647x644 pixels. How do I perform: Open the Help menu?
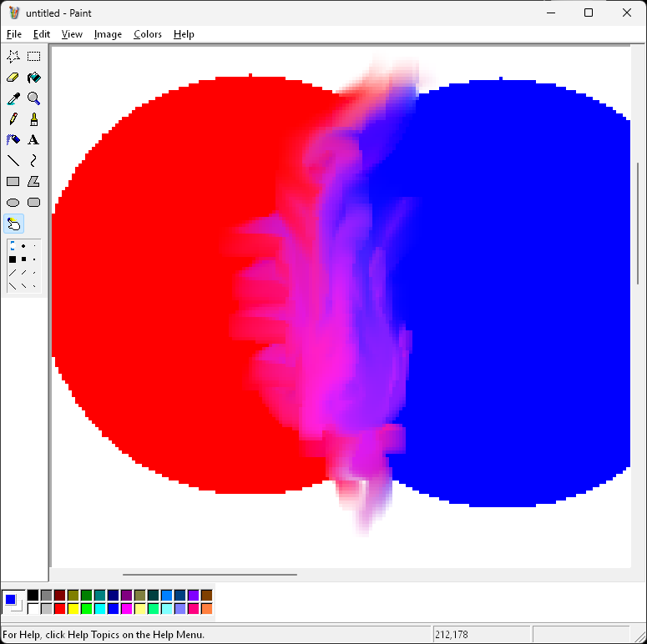click(184, 34)
